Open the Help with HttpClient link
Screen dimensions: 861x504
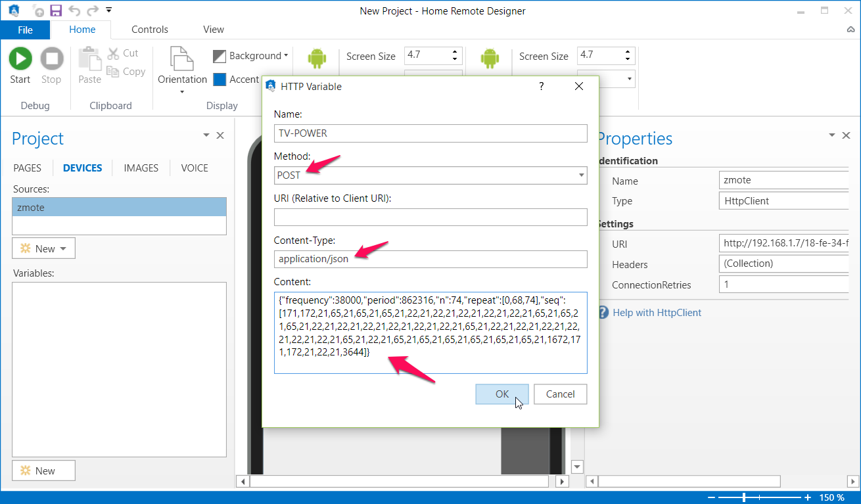tap(657, 313)
